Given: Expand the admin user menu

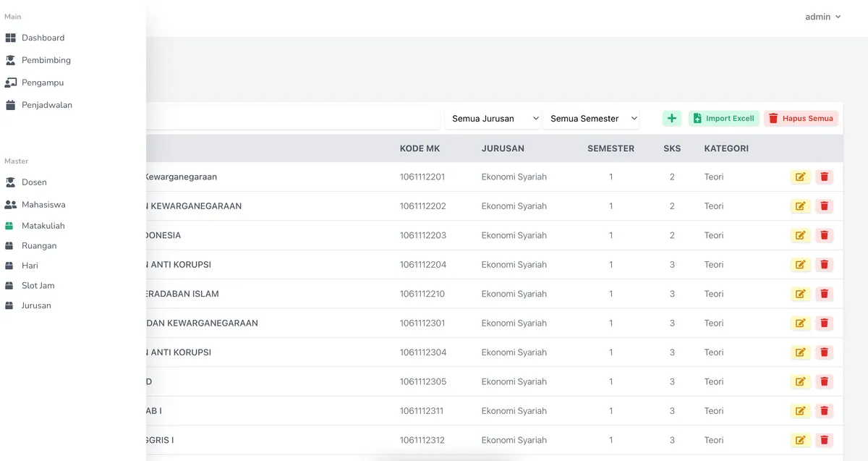Looking at the screenshot, I should click(823, 17).
